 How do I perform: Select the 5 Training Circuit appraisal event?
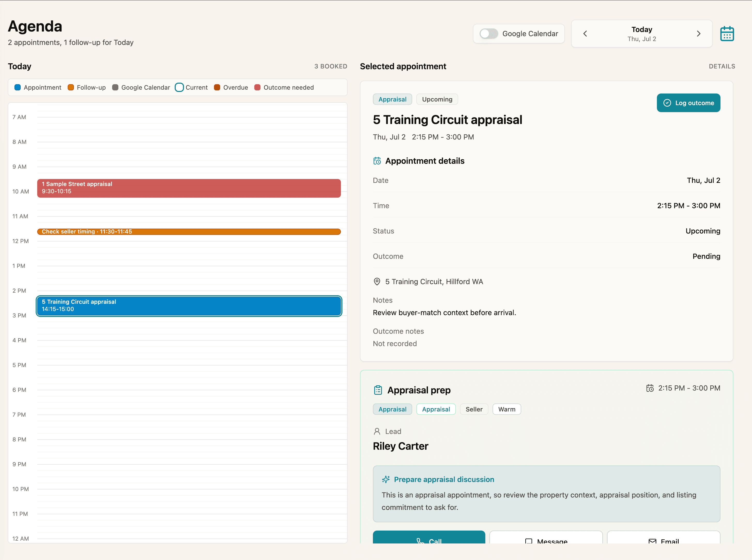189,306
